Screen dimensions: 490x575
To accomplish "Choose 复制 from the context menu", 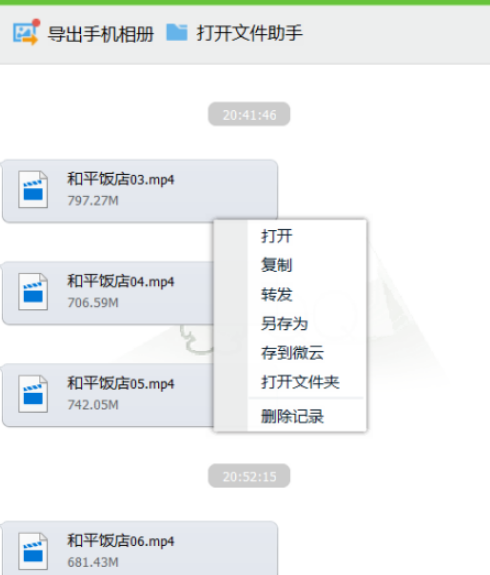I will (x=277, y=265).
